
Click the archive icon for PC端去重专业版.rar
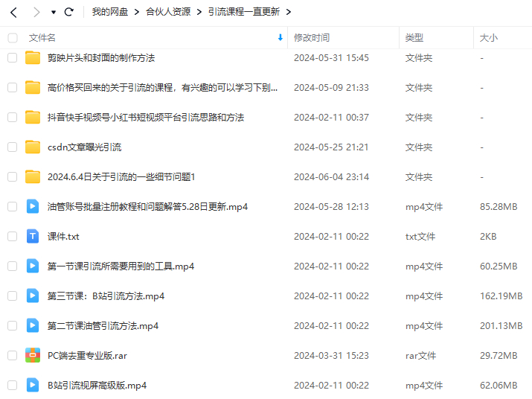coord(33,355)
